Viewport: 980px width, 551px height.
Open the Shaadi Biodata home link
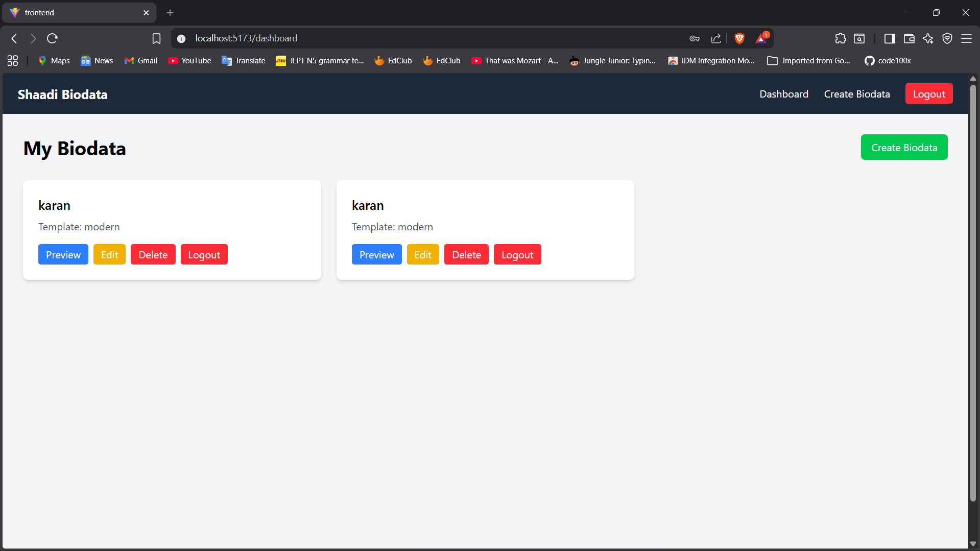pos(63,94)
